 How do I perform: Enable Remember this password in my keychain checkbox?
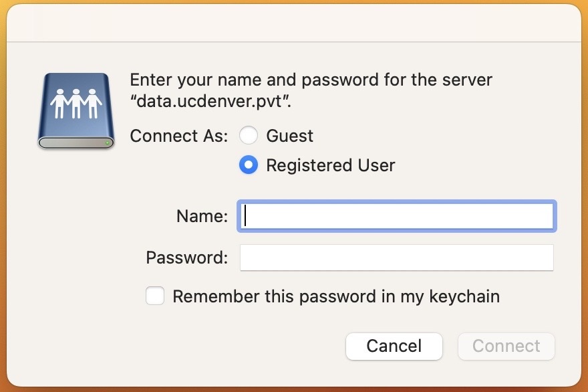tap(155, 296)
